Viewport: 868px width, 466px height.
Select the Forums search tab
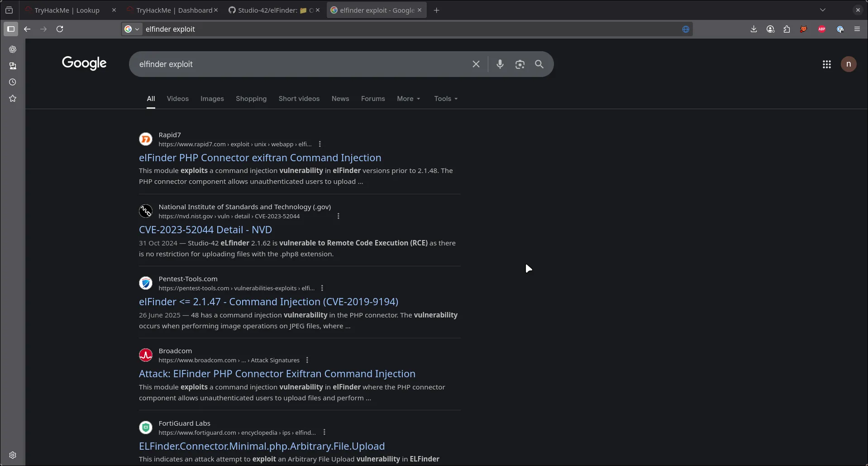click(x=373, y=99)
